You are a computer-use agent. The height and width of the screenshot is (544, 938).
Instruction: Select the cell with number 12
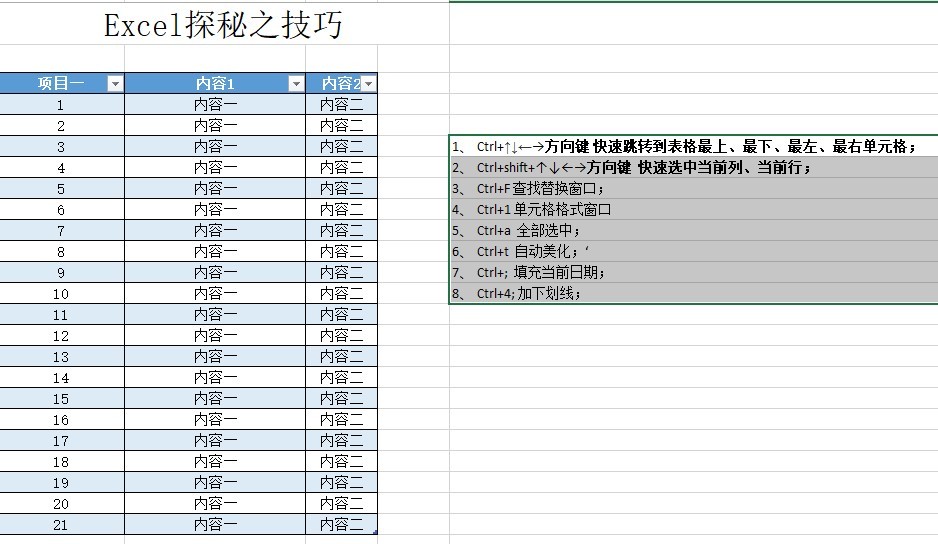(x=61, y=335)
